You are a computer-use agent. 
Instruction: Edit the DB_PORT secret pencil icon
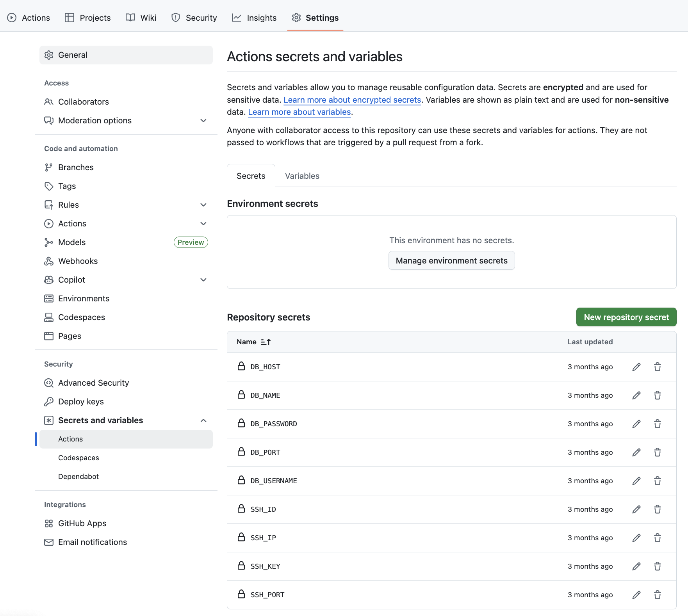click(636, 452)
